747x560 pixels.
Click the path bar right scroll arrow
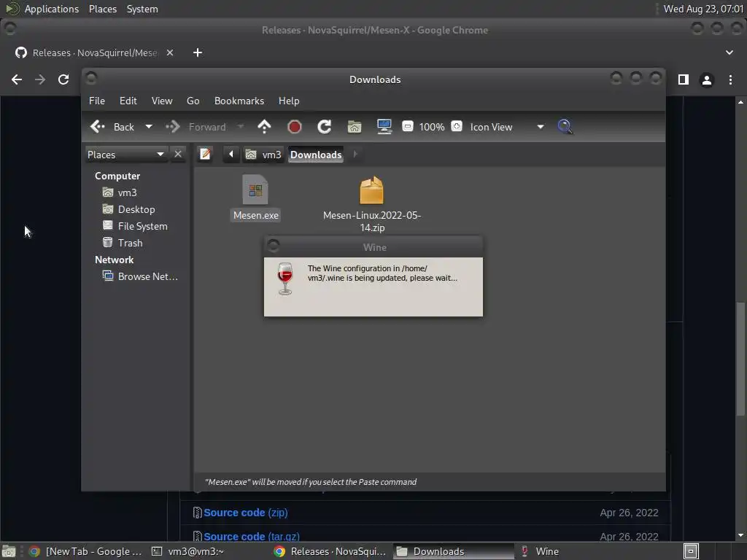[355, 155]
